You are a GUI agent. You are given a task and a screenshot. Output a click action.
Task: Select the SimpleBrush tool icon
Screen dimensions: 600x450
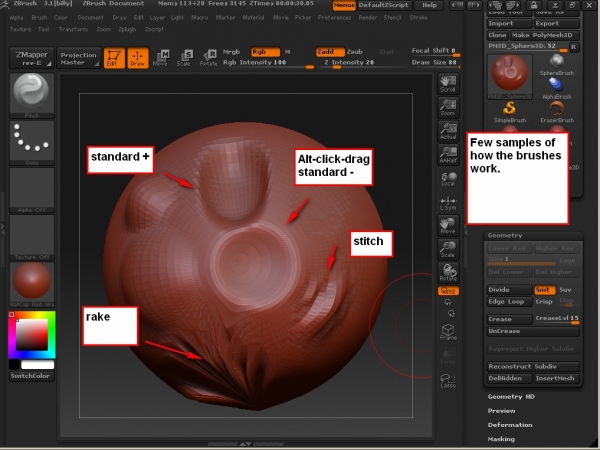click(510, 112)
